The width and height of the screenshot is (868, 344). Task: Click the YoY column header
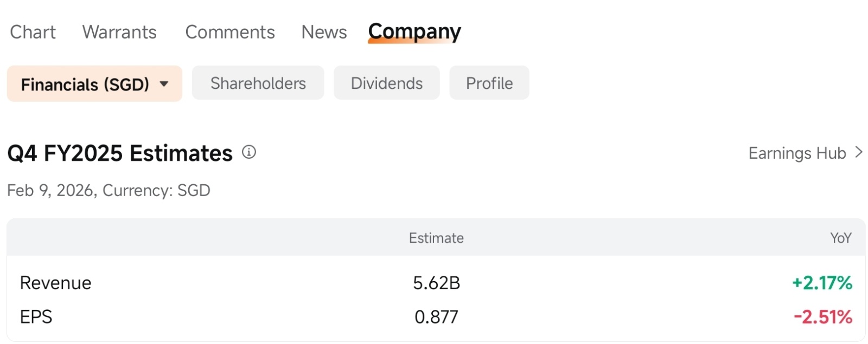point(840,238)
